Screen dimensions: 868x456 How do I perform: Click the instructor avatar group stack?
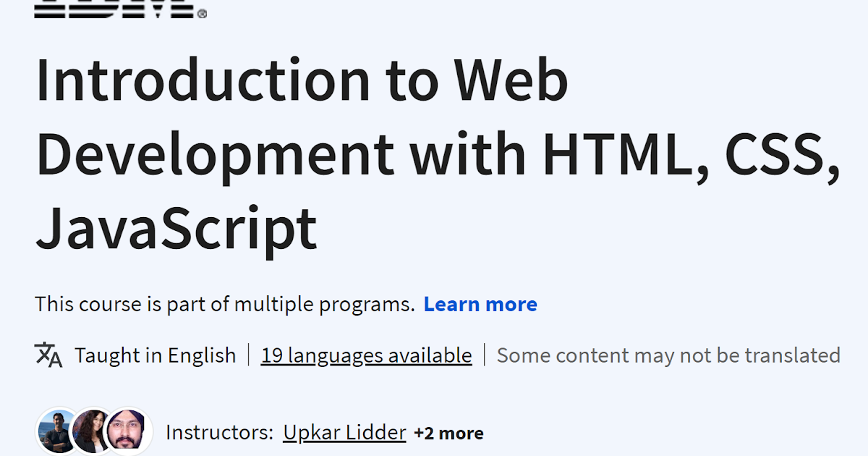pos(94,431)
